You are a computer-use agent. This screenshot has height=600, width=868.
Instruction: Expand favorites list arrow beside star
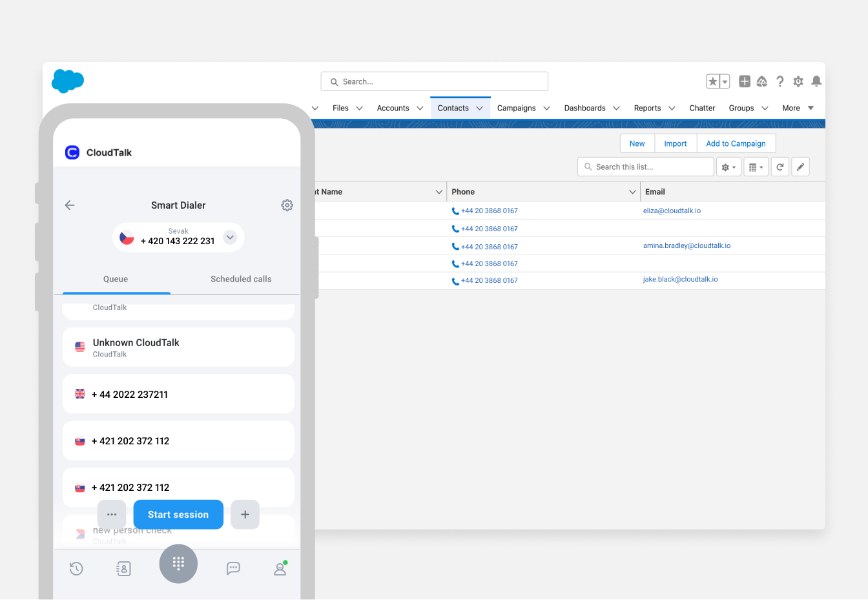[725, 81]
